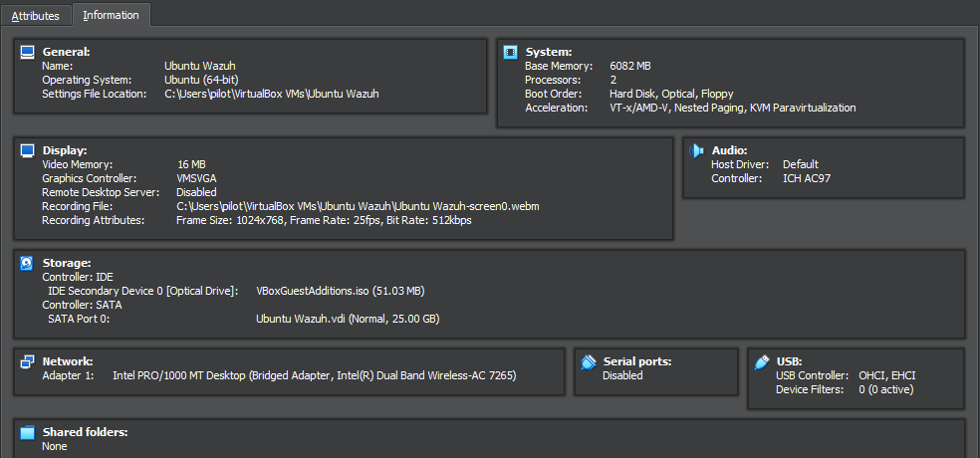Click the ICH AC97 audio controller value
This screenshot has width=980, height=458.
tap(807, 178)
